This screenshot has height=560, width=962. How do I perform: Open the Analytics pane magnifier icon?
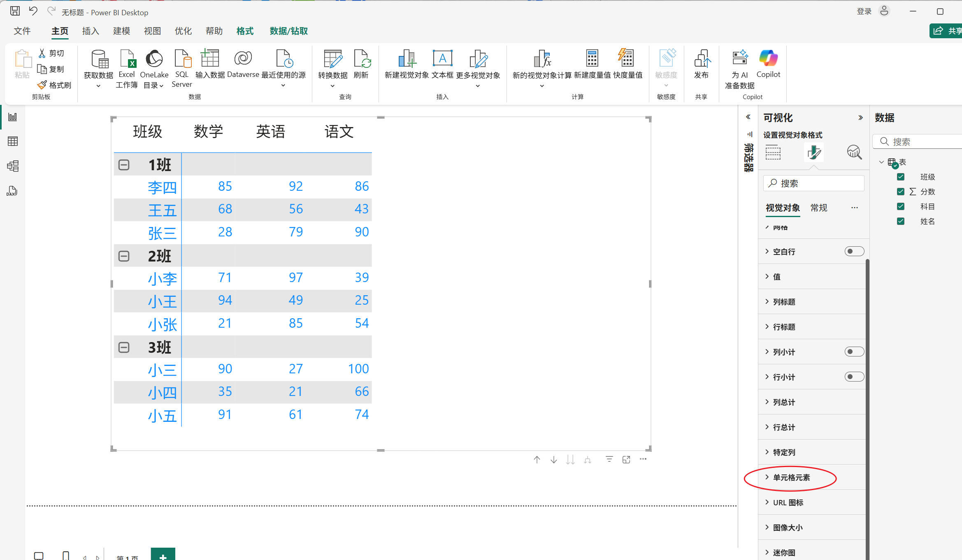[x=854, y=152]
